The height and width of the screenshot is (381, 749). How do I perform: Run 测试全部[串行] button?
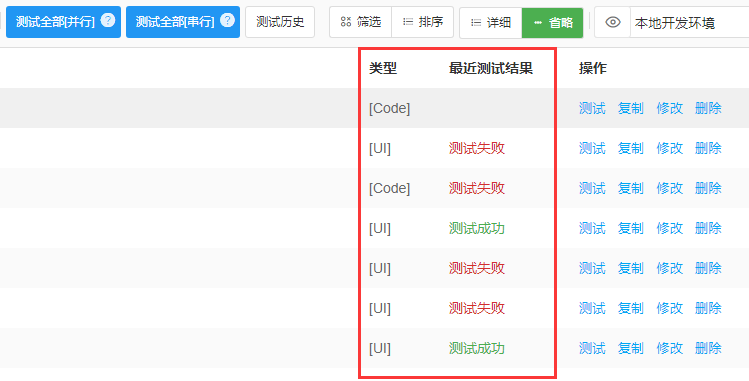pos(183,22)
